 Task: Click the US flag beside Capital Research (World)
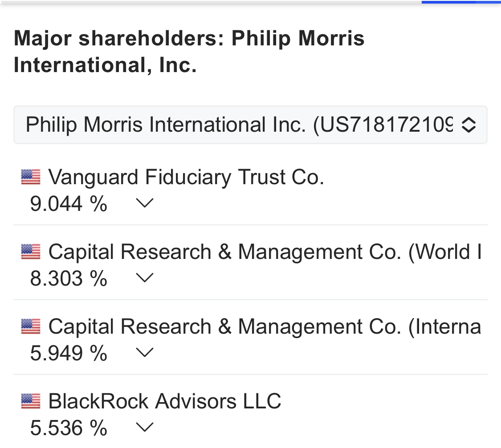pyautogui.click(x=31, y=252)
